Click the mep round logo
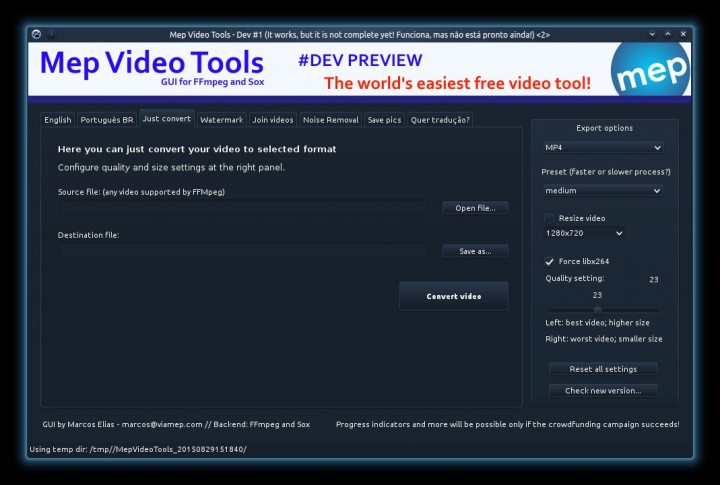The image size is (720, 485). [650, 69]
